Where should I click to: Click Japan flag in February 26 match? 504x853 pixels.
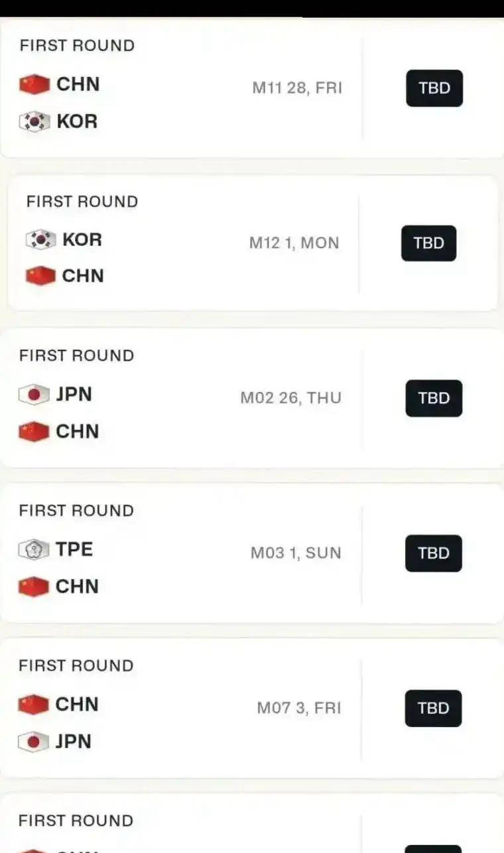pyautogui.click(x=34, y=395)
